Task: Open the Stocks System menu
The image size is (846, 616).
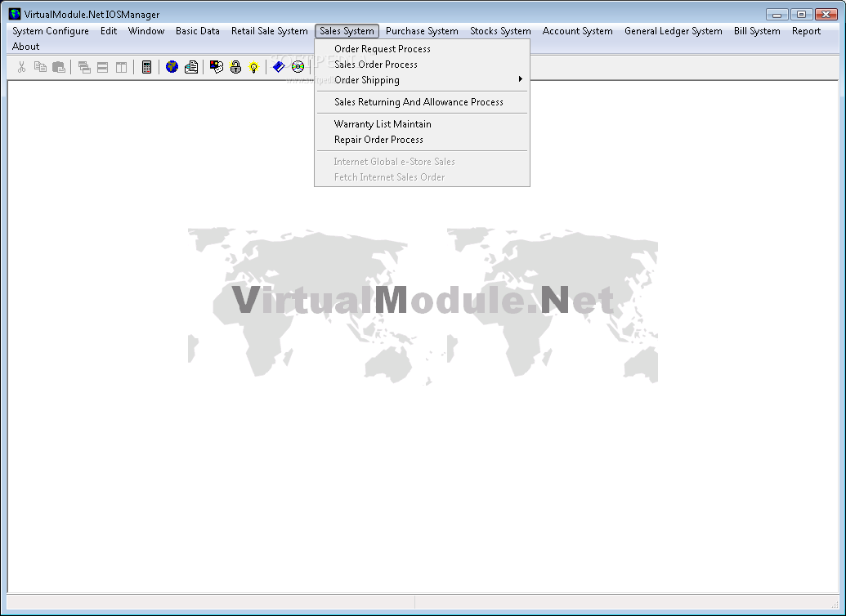Action: [x=500, y=31]
